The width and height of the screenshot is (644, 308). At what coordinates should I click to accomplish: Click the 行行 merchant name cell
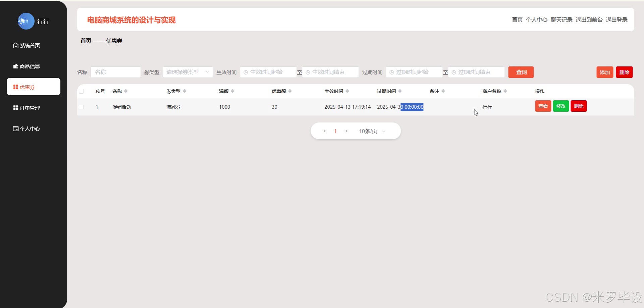[x=487, y=107]
